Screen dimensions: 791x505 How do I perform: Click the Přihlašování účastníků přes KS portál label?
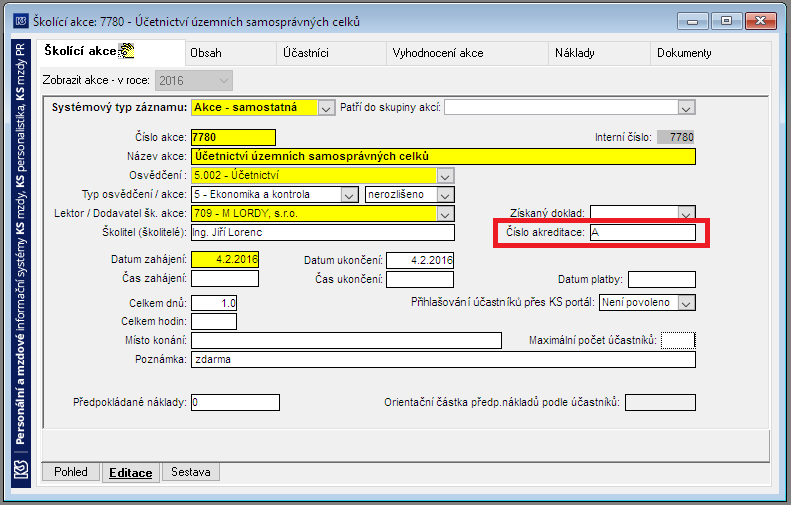tap(502, 303)
